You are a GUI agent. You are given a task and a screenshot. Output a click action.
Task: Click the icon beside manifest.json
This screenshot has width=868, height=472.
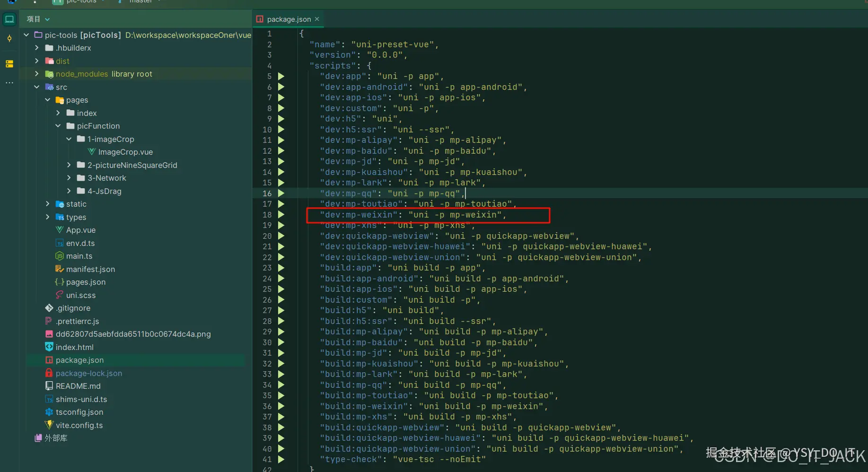click(60, 269)
